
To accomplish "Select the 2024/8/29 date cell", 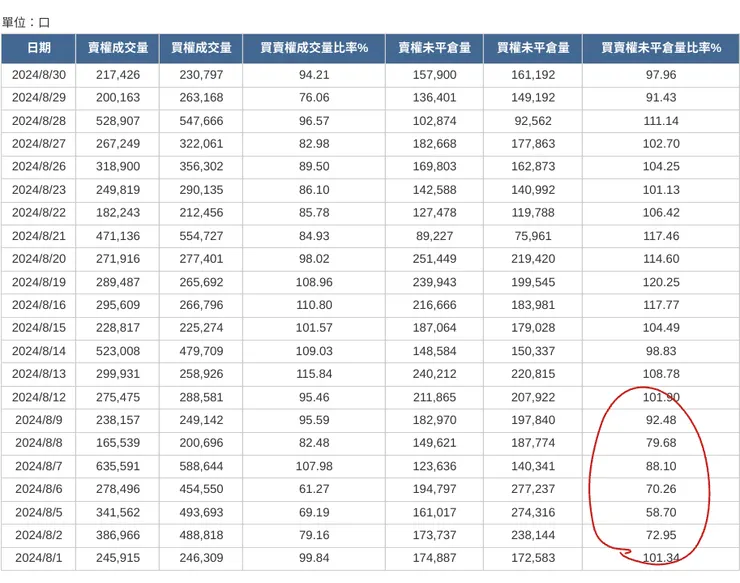I will pos(39,98).
